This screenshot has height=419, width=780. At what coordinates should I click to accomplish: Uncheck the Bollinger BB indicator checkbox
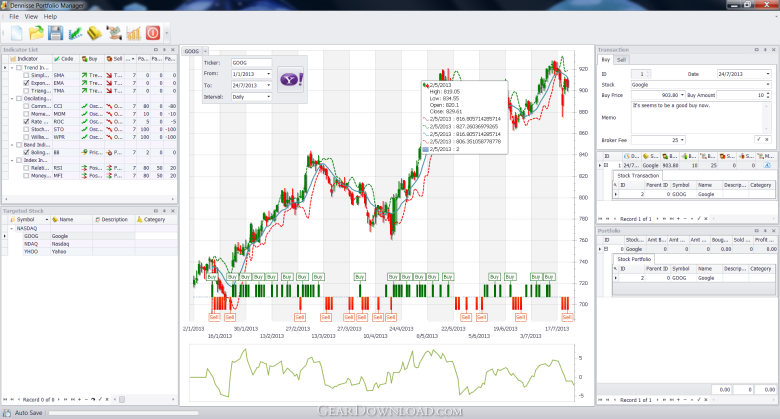point(26,152)
